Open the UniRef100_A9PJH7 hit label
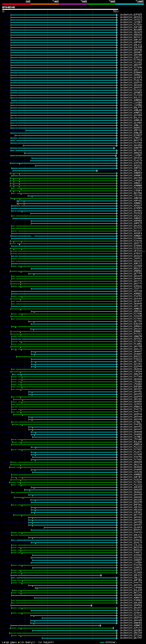 tap(131, 40)
